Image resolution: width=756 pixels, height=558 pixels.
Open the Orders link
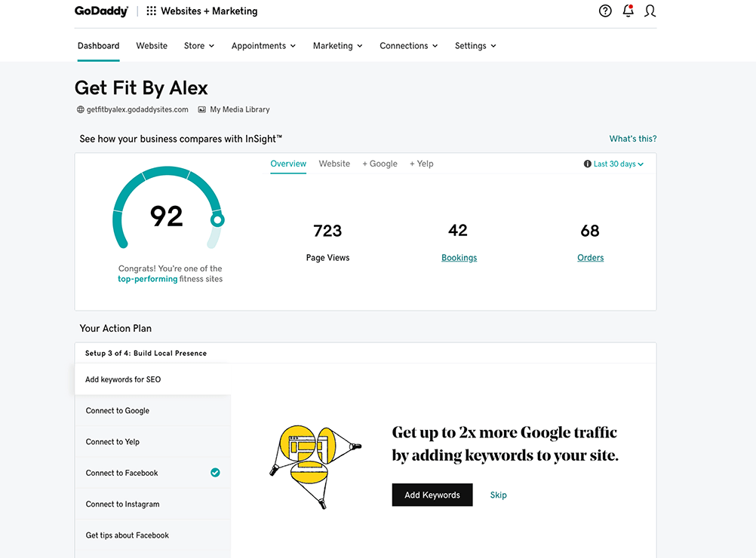[591, 258]
